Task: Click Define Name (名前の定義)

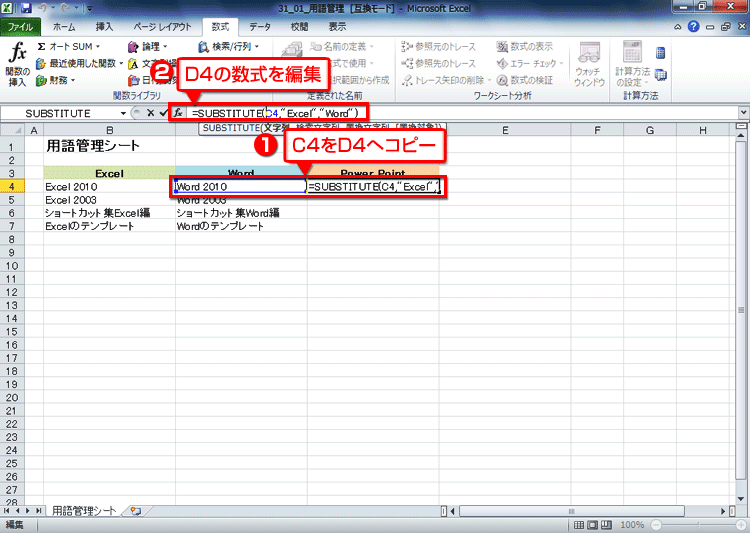Action: (x=342, y=46)
